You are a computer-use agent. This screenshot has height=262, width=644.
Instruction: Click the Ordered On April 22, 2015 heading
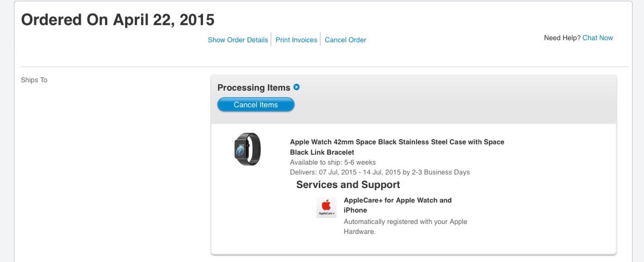(118, 20)
